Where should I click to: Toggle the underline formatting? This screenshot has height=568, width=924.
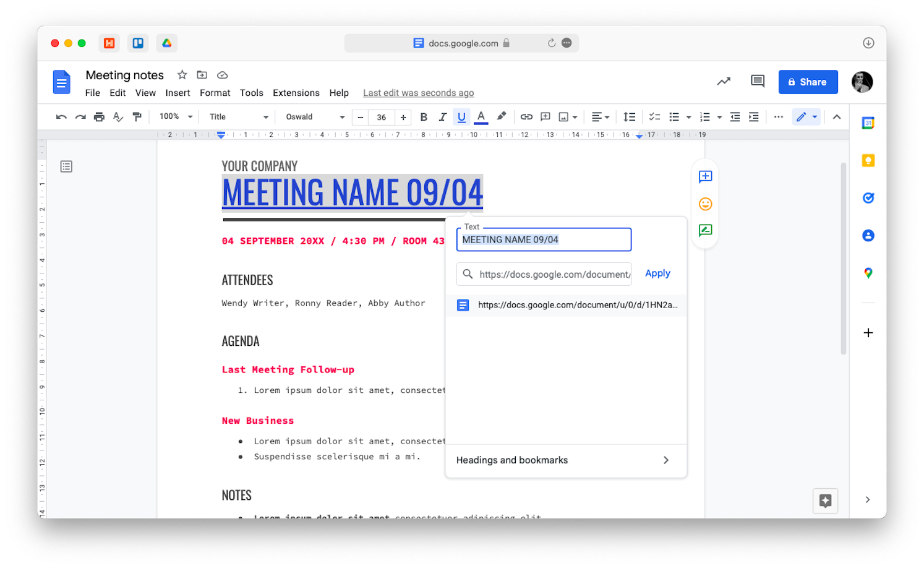461,116
